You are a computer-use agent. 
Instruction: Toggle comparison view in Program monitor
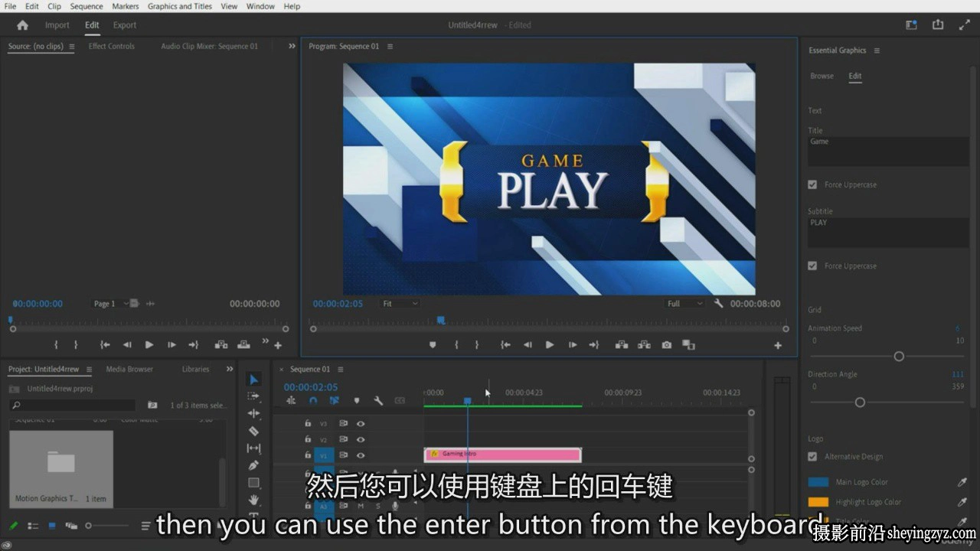coord(689,345)
